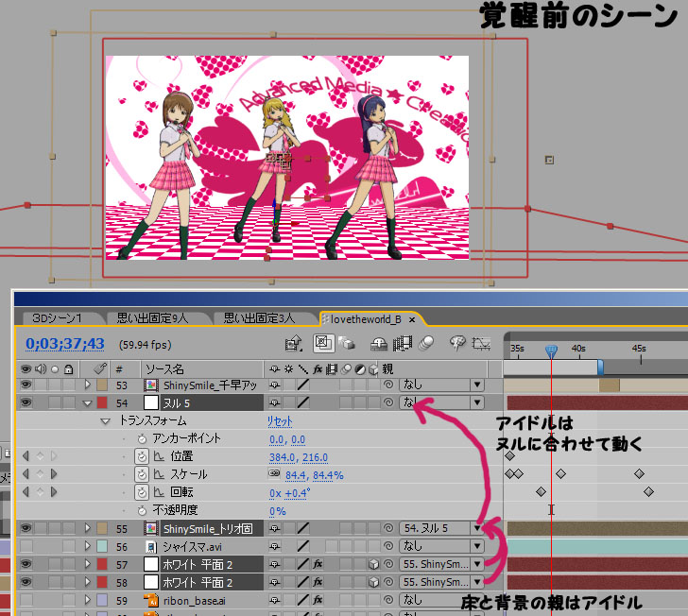Click label color swatch of layer 59
The height and width of the screenshot is (616, 688).
[102, 600]
